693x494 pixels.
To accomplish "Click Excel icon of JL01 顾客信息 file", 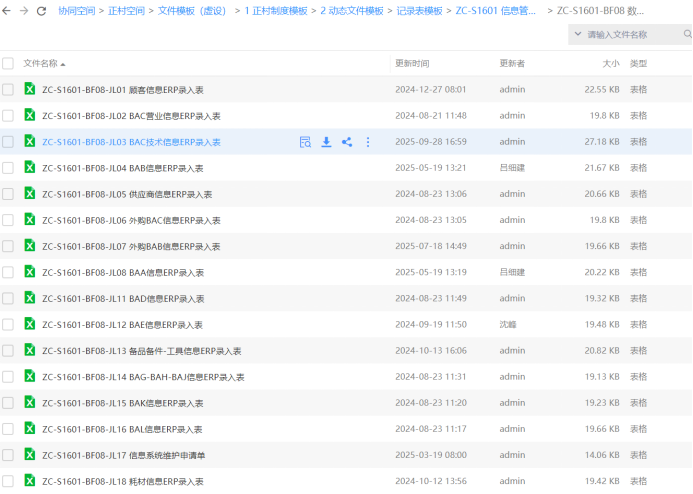I will click(30, 89).
